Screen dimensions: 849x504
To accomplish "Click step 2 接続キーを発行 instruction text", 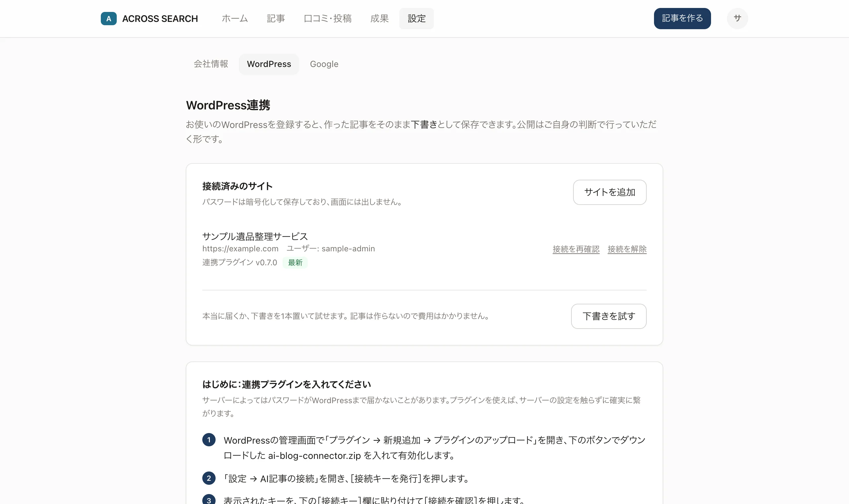I will pos(346,478).
